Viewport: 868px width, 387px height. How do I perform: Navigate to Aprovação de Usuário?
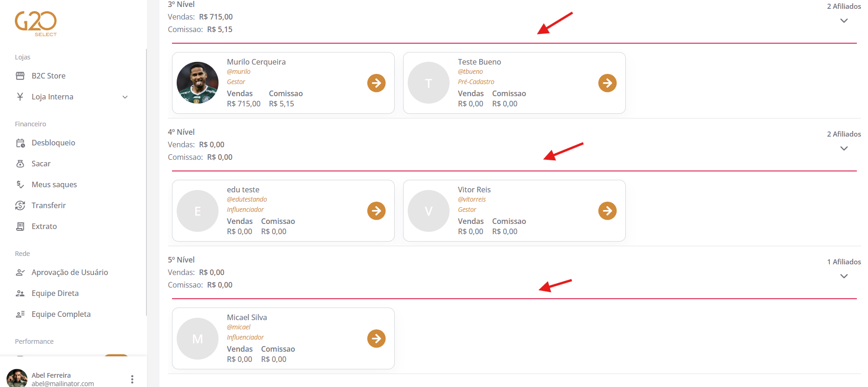69,272
